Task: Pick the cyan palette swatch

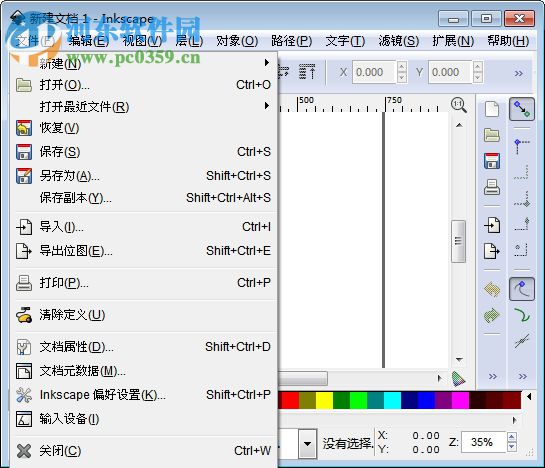Action: pyautogui.click(x=392, y=401)
